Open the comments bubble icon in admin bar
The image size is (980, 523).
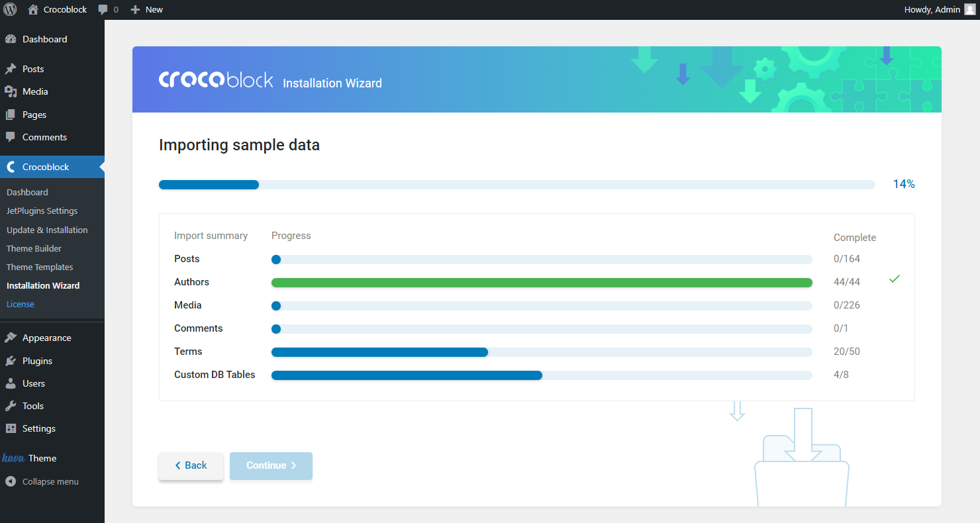coord(103,10)
